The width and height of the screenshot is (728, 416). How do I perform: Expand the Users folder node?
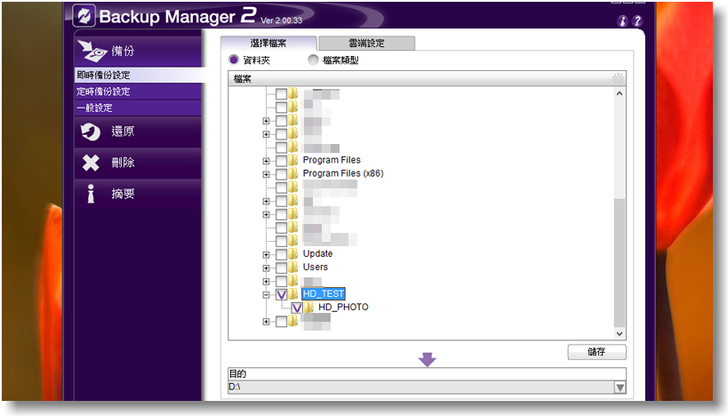pos(266,268)
